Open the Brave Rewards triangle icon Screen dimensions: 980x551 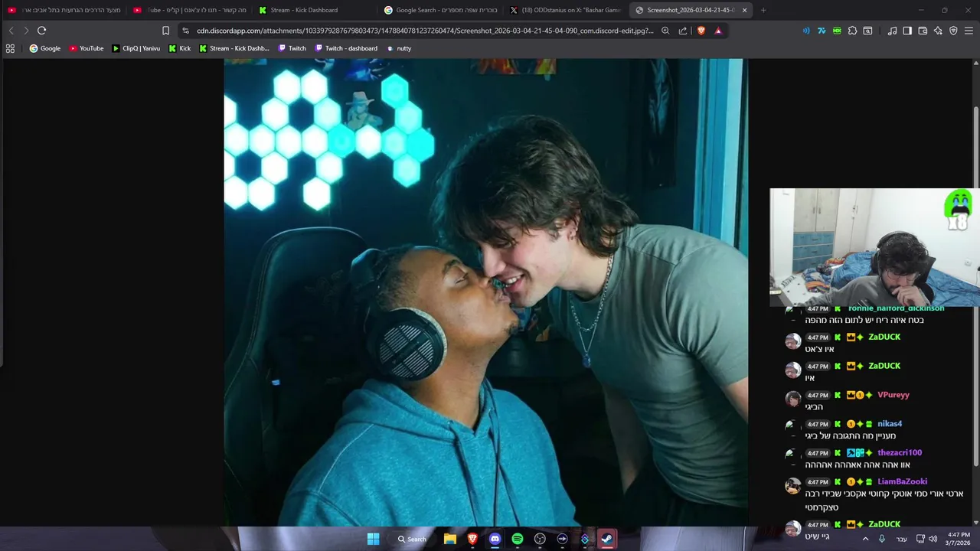point(718,31)
